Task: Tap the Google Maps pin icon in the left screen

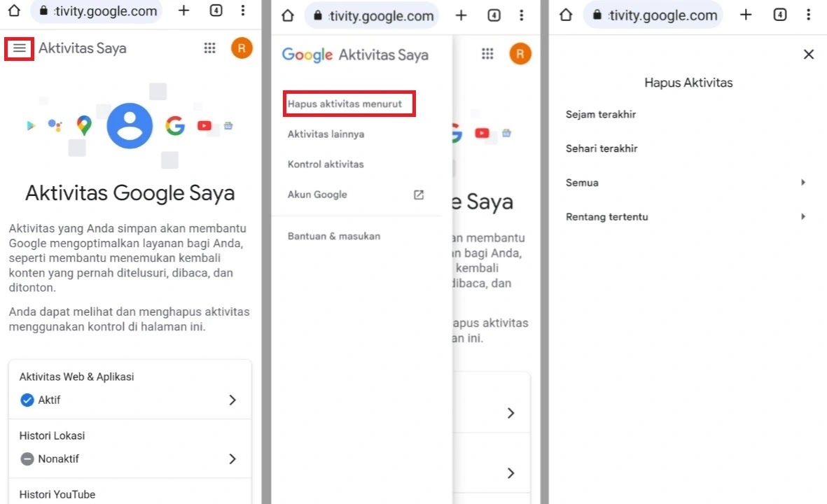Action: [x=84, y=125]
